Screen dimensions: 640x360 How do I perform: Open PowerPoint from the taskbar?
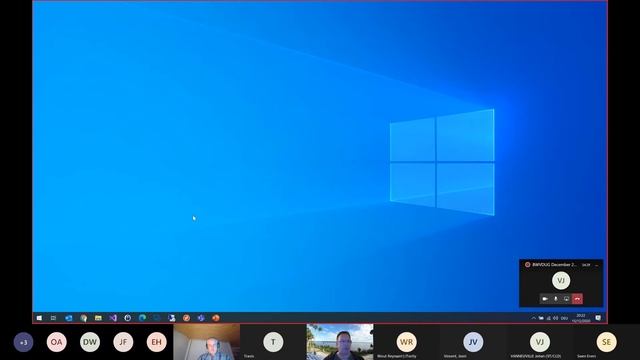[x=216, y=318]
